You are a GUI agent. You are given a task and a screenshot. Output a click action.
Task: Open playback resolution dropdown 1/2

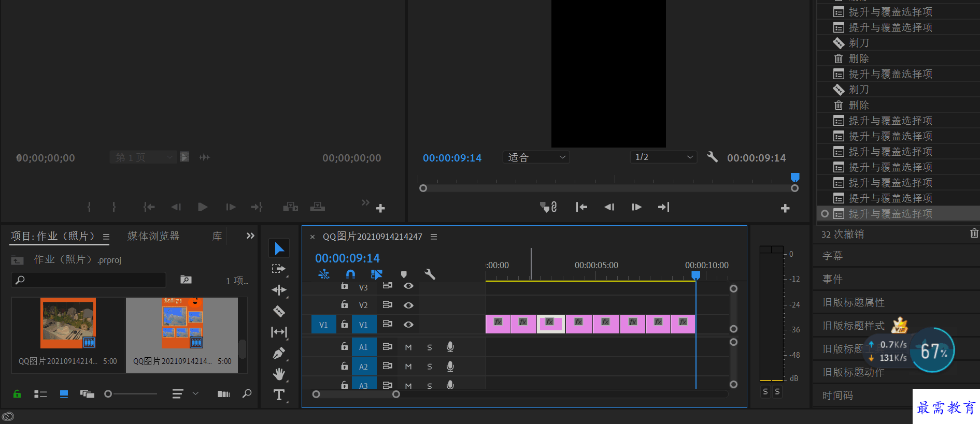tap(663, 157)
